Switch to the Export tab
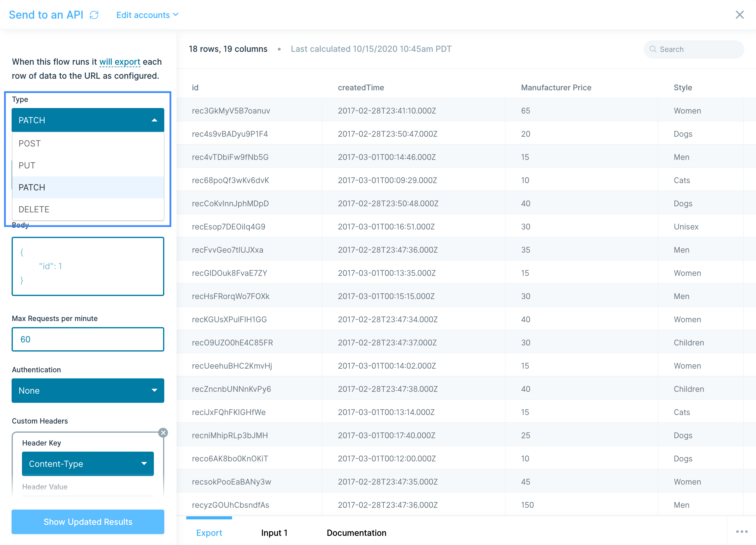The height and width of the screenshot is (545, 756). tap(209, 533)
